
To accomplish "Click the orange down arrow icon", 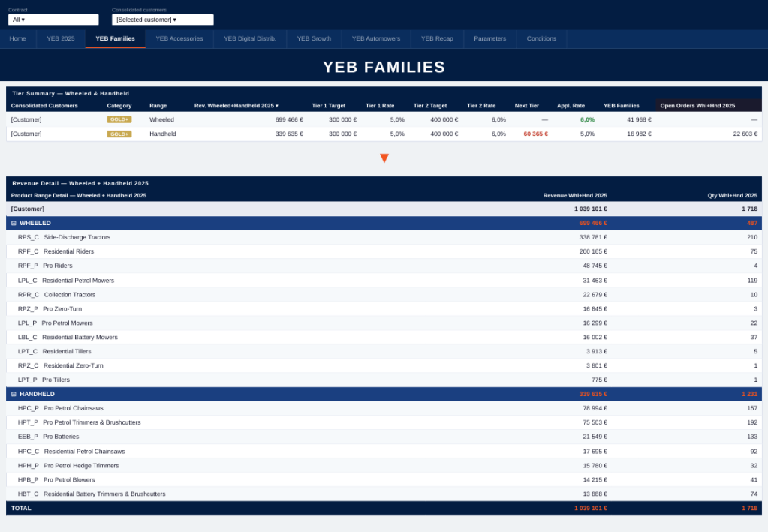I will point(384,158).
